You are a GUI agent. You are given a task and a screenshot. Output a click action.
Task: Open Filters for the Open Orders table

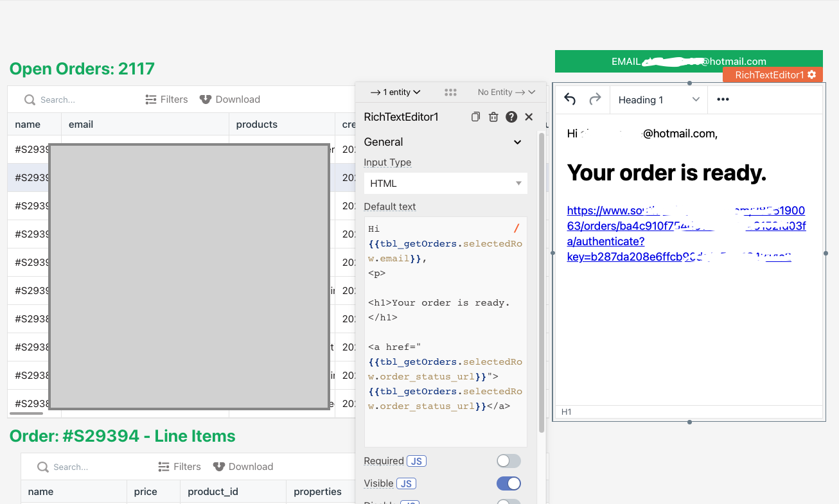166,100
